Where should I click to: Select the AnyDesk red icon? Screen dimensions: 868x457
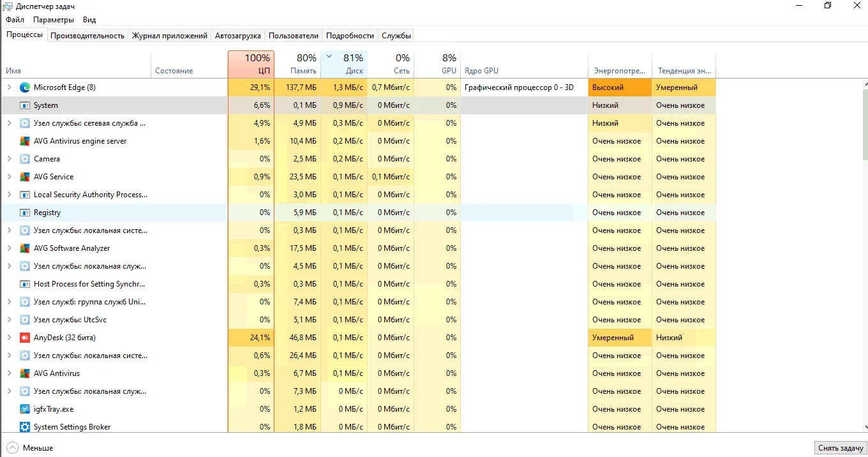(x=25, y=338)
